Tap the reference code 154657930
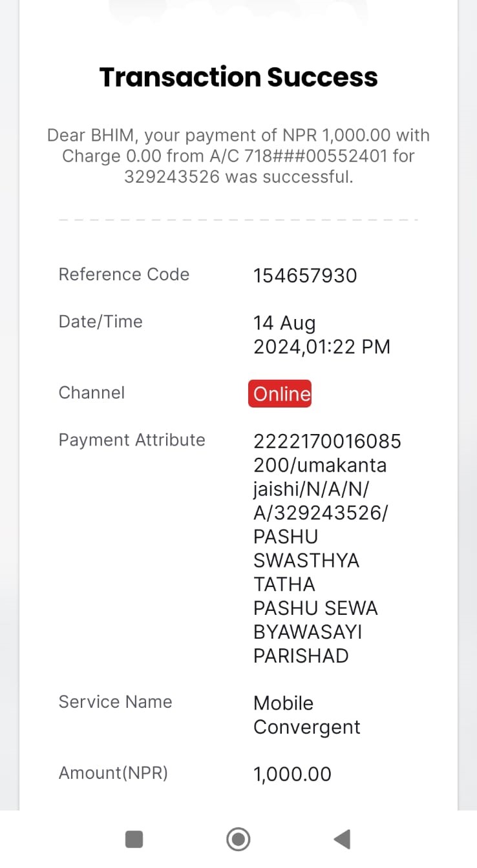This screenshot has width=477, height=868. [x=305, y=276]
